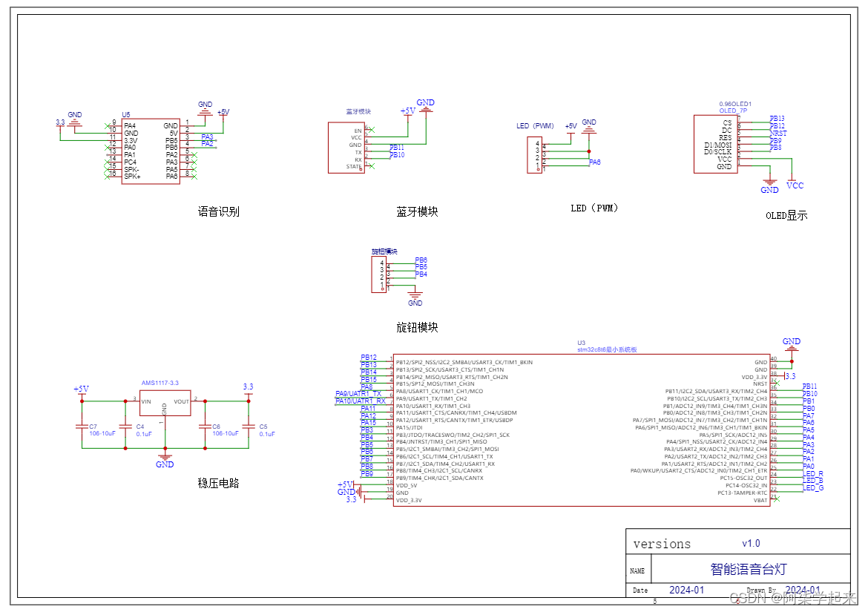The image size is (868, 612).
Task: Click the VBAT pin name on the MCU
Action: pyautogui.click(x=760, y=500)
